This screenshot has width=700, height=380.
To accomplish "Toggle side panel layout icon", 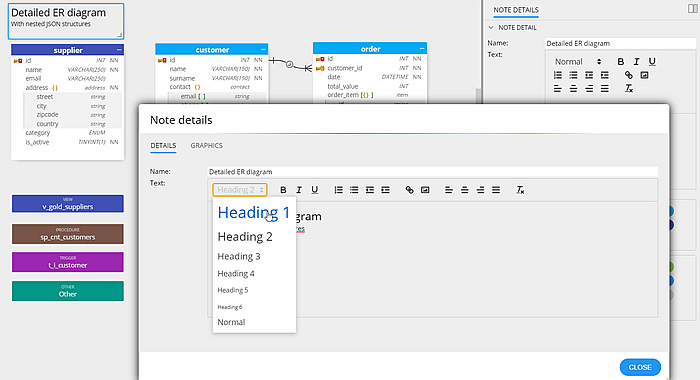I will [x=692, y=8].
